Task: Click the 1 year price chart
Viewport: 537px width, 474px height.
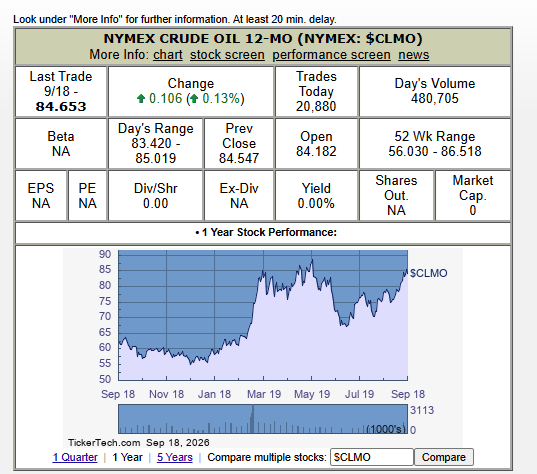Action: coord(263,315)
